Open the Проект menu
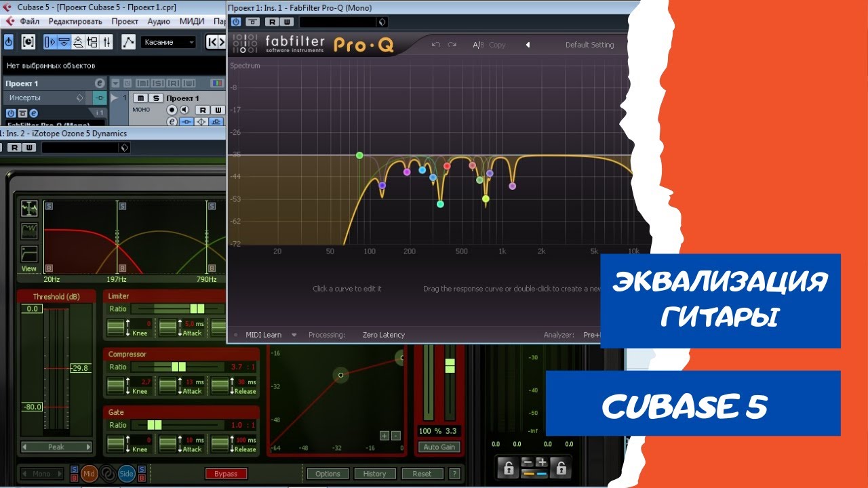This screenshot has height=488, width=868. click(x=125, y=21)
